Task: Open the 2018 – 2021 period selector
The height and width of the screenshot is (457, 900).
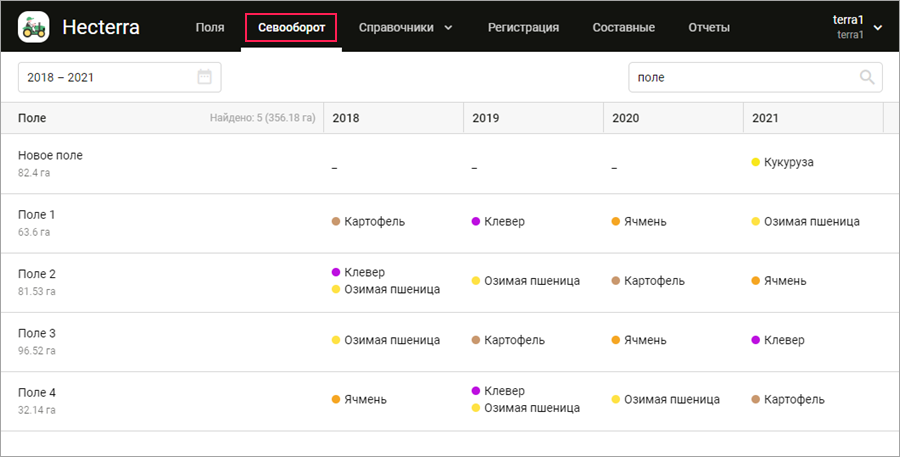Action: (119, 77)
